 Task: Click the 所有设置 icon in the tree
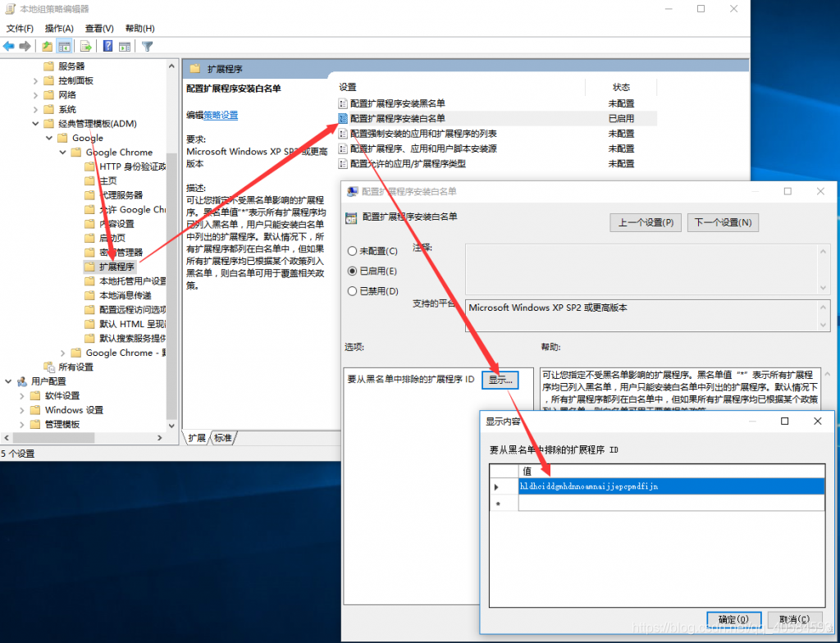[49, 367]
